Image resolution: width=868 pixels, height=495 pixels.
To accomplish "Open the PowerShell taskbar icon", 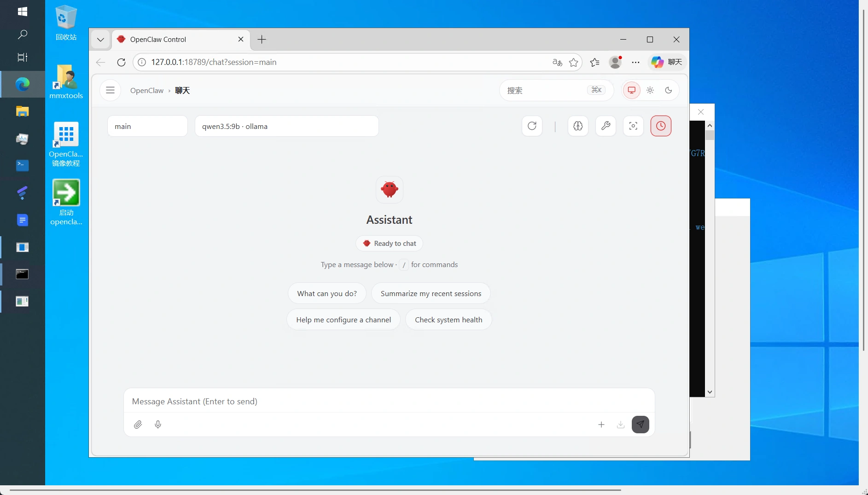I will pos(22,165).
